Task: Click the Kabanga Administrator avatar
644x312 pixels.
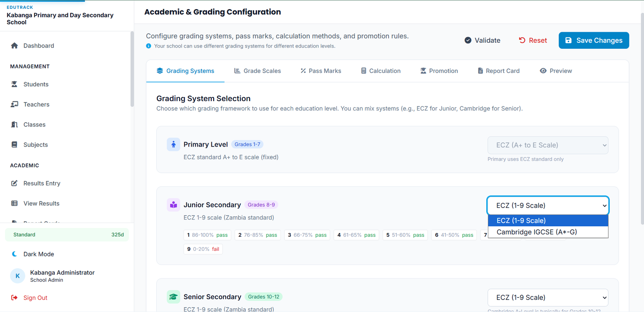Action: pos(17,276)
